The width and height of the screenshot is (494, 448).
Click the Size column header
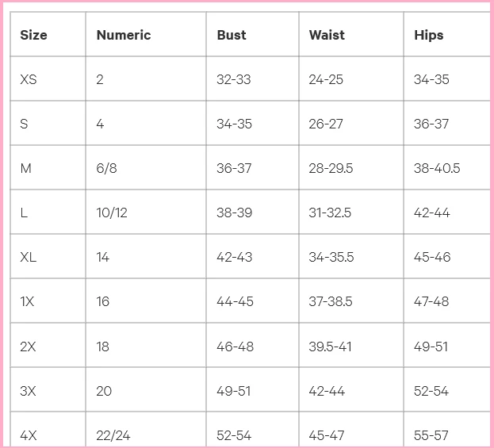[33, 35]
